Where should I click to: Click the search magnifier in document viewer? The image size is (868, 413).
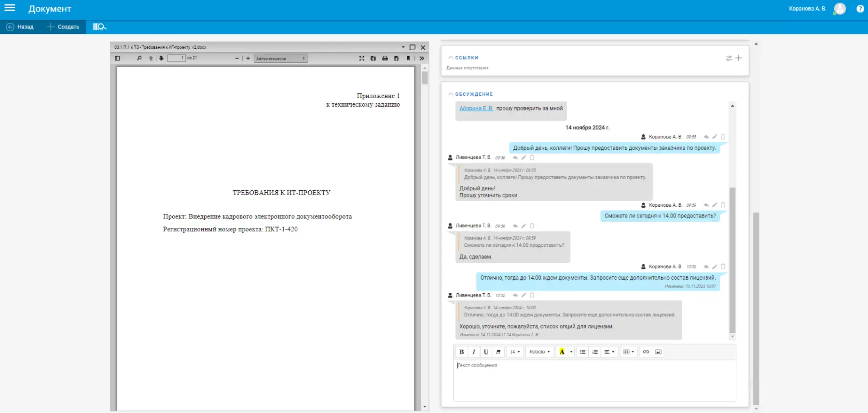(x=139, y=58)
